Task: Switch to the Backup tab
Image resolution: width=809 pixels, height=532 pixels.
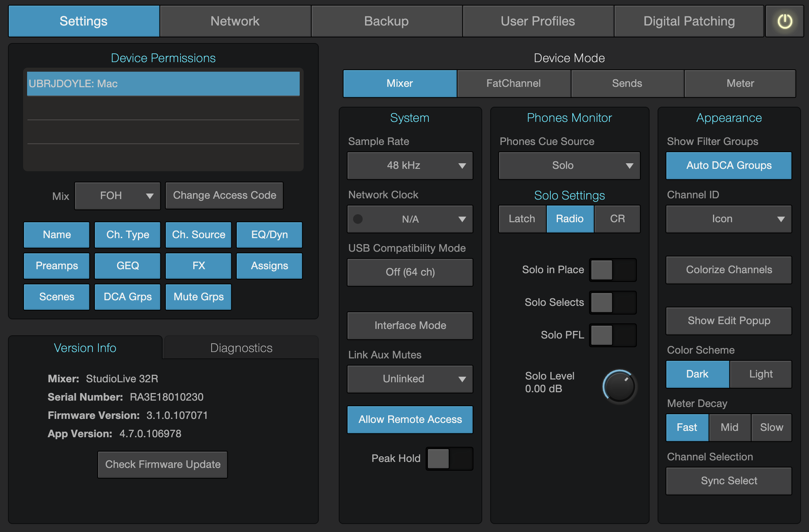Action: pos(387,21)
